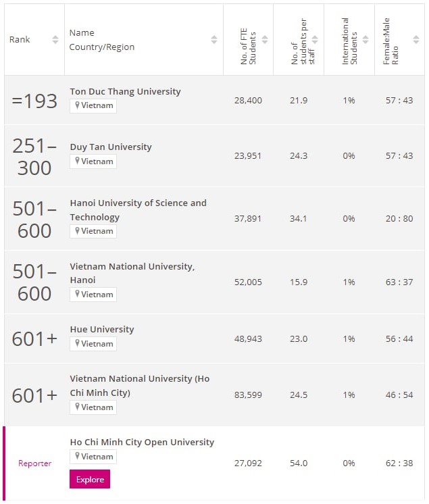Click Vietnam location tag under Duy Tan University
The image size is (429, 504).
93,161
